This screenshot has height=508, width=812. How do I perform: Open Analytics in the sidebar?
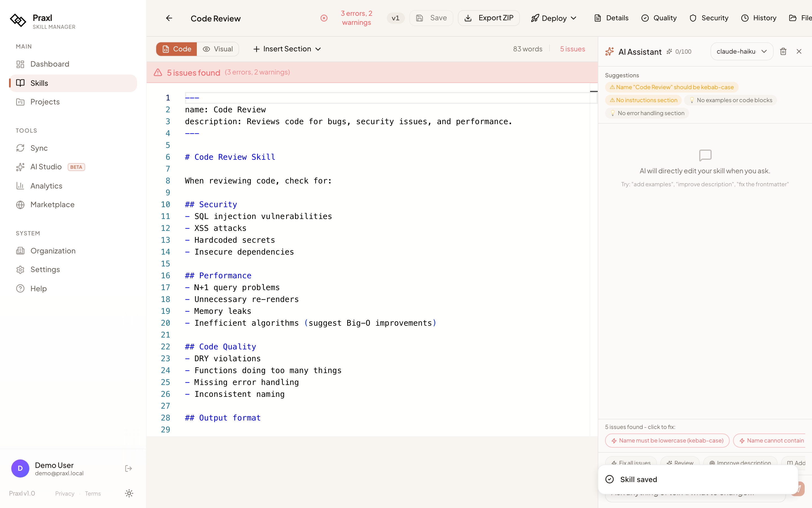(73, 186)
